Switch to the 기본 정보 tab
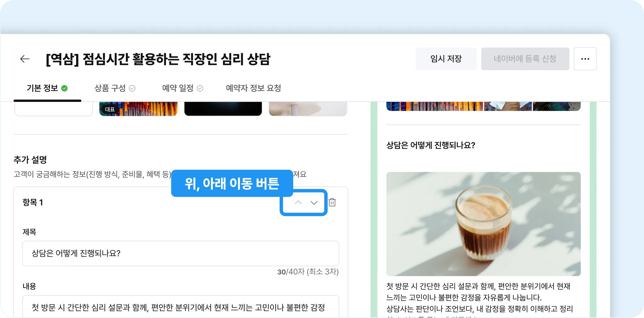The width and height of the screenshot is (644, 318). [x=47, y=88]
